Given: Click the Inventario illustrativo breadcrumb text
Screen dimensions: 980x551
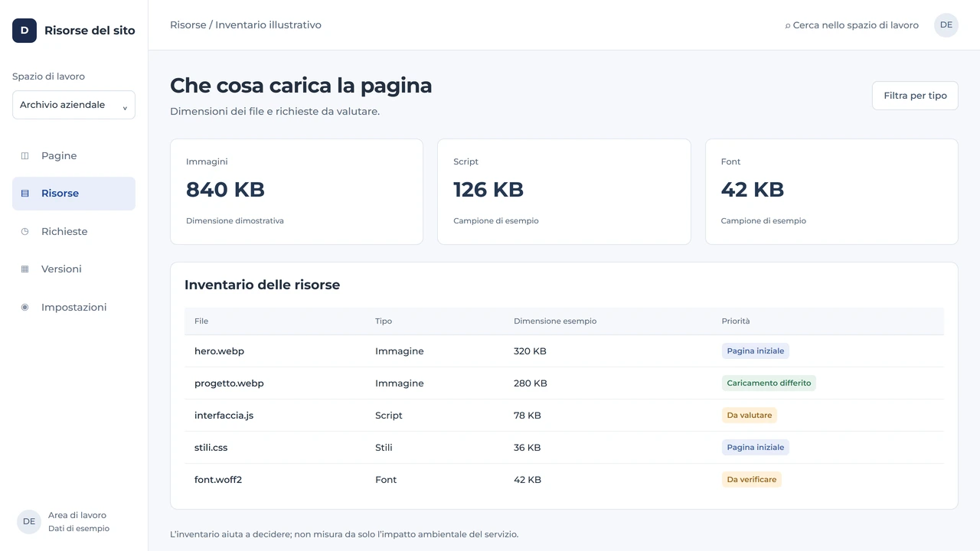Looking at the screenshot, I should click(268, 25).
